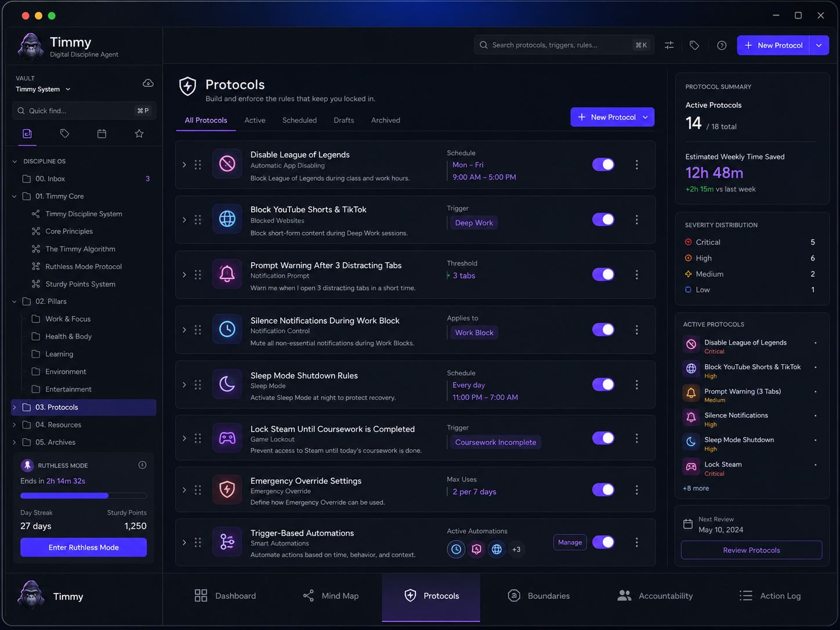Toggle Sleep Mode Shutdown Rules switch
The height and width of the screenshot is (630, 840).
click(603, 385)
